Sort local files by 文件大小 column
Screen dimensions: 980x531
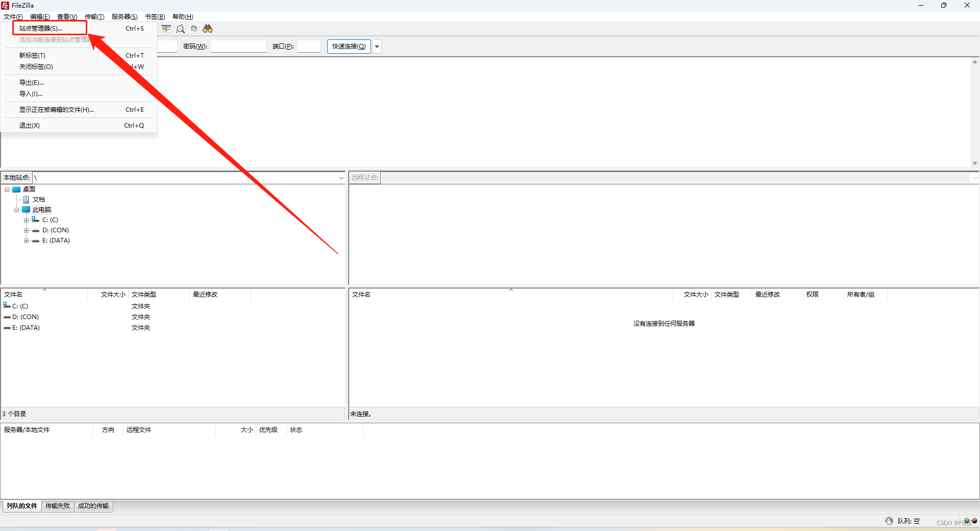(108, 295)
